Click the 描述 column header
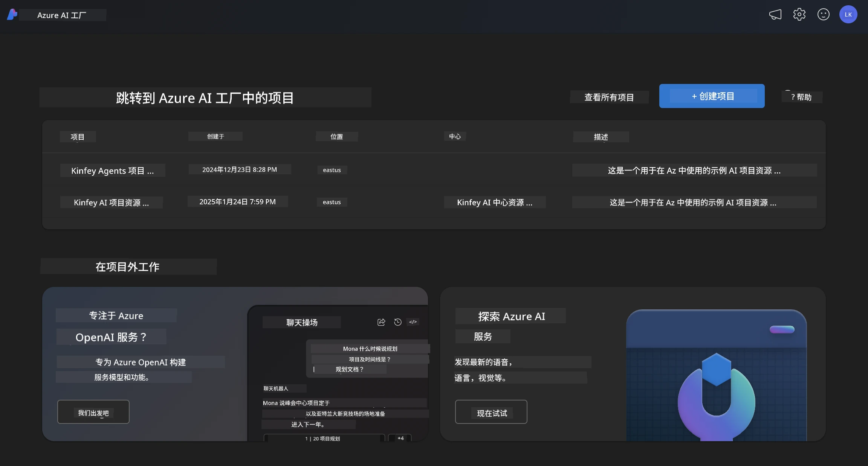 [601, 137]
